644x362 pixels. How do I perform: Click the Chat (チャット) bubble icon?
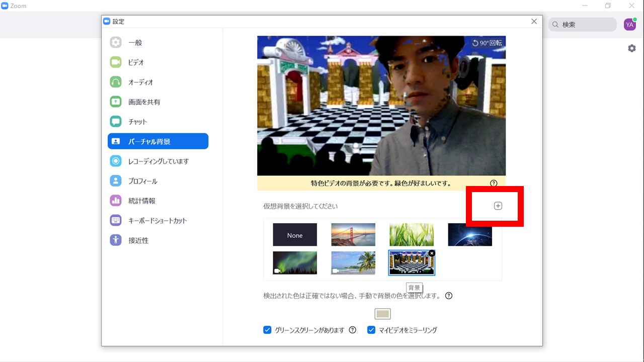(x=116, y=122)
